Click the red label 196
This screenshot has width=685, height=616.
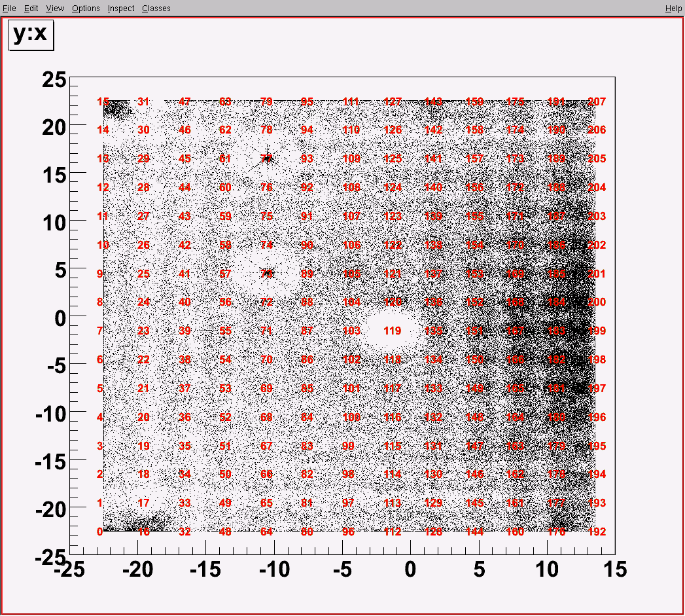point(597,418)
